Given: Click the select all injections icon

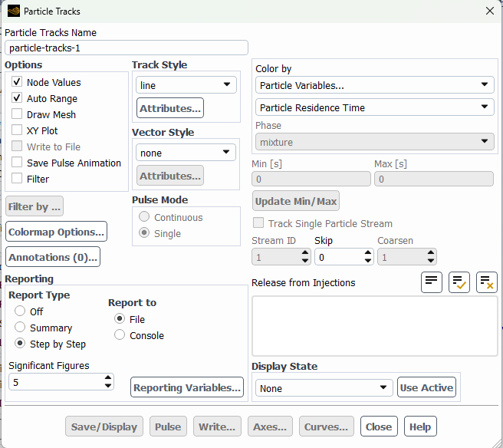Looking at the screenshot, I should (x=459, y=282).
